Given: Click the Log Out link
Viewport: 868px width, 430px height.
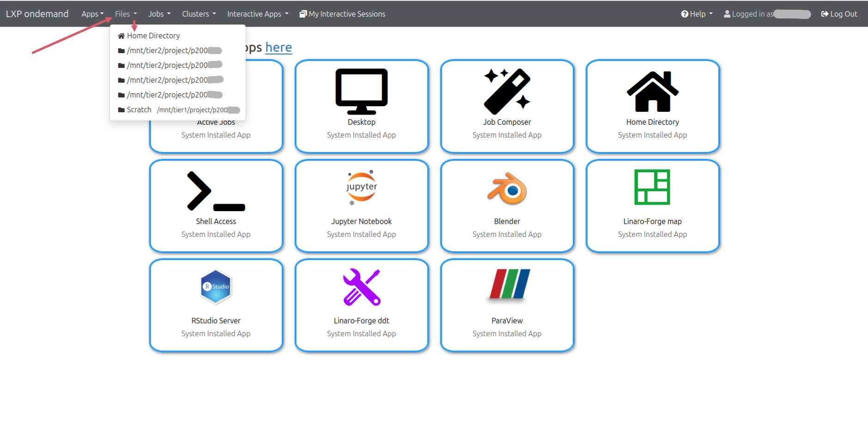Looking at the screenshot, I should tap(839, 14).
